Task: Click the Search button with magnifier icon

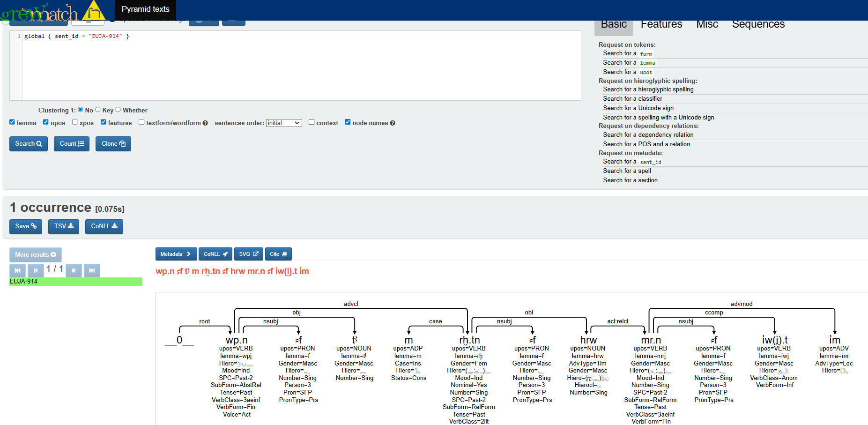Action: point(28,144)
